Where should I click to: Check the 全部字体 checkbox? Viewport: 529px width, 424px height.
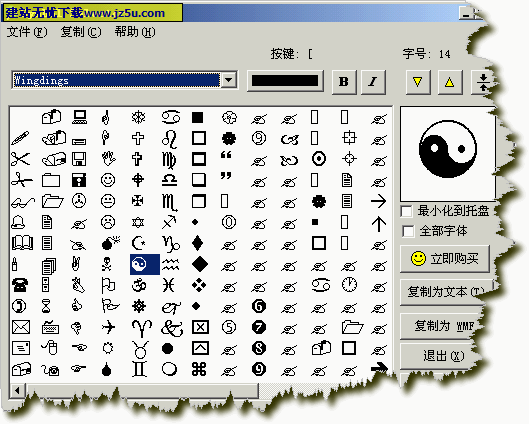click(x=408, y=231)
